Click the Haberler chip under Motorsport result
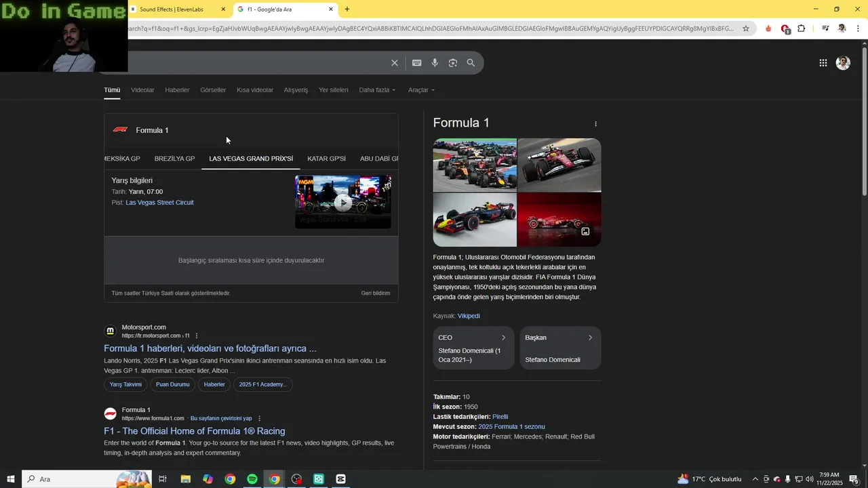 coord(214,384)
